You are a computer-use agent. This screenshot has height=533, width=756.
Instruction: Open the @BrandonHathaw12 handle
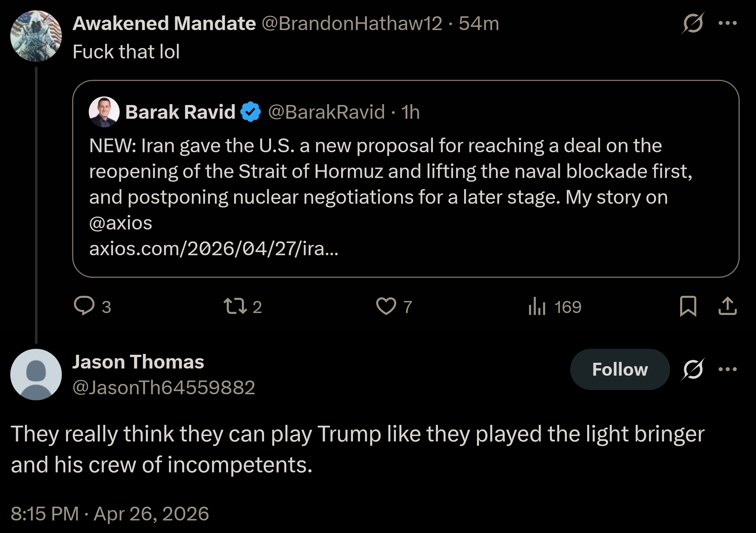click(352, 24)
